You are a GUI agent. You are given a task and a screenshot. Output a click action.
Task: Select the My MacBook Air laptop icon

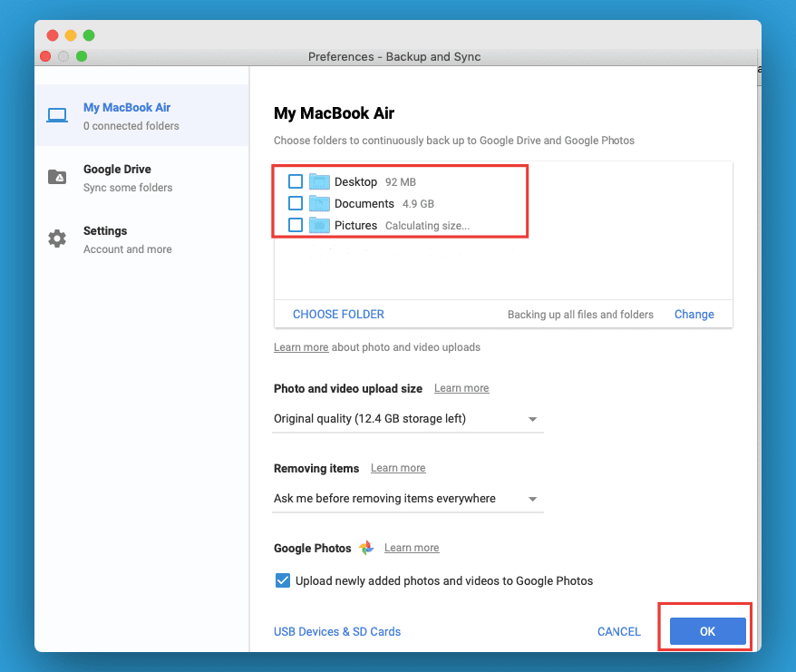pos(57,115)
